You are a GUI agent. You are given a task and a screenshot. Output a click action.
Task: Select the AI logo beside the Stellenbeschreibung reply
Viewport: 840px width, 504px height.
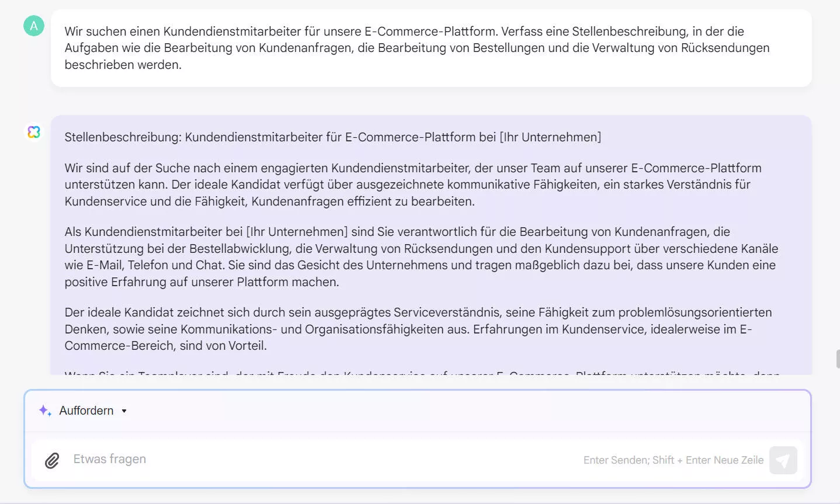[33, 132]
